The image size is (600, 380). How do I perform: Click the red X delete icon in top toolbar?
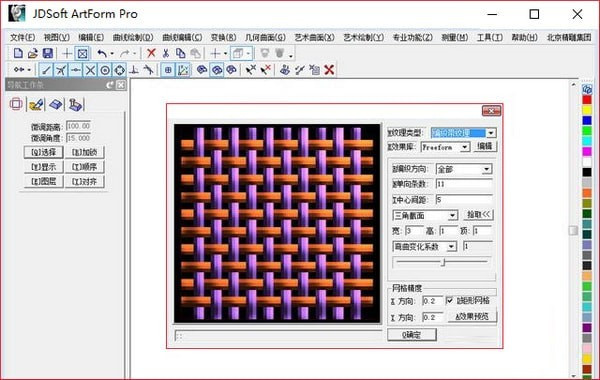(151, 53)
